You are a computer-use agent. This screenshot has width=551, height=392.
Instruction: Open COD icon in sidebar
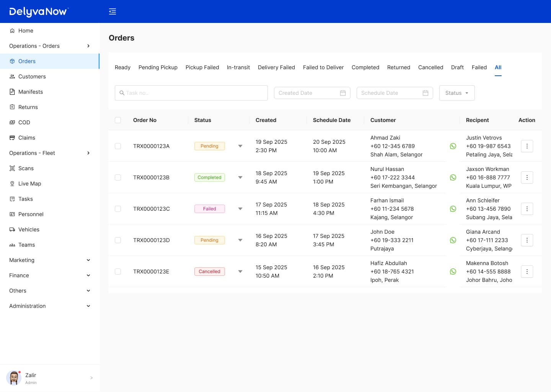tap(12, 122)
